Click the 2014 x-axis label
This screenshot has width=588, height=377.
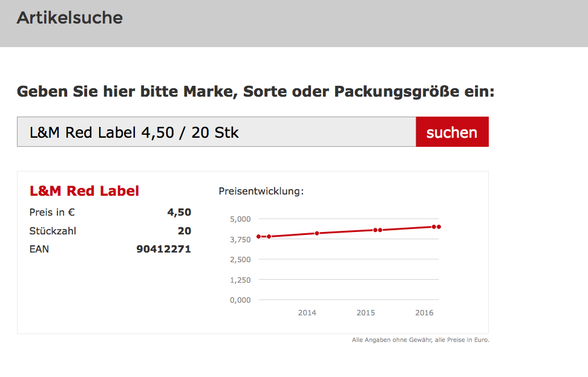pyautogui.click(x=307, y=312)
